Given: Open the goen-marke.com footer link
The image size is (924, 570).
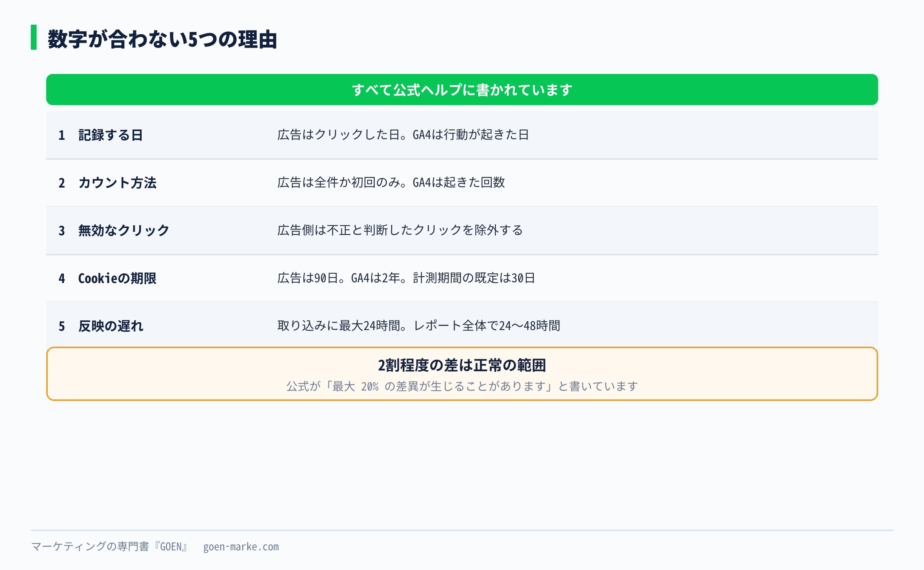Looking at the screenshot, I should (241, 547).
